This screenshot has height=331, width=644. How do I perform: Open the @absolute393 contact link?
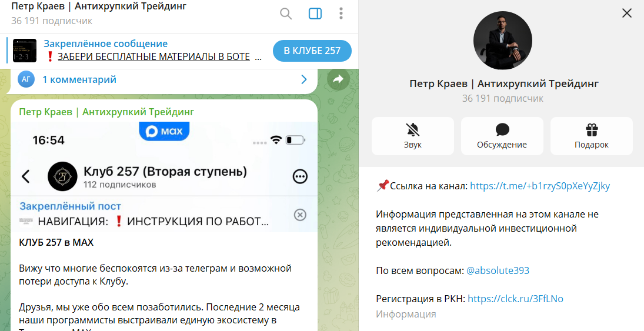coord(498,270)
